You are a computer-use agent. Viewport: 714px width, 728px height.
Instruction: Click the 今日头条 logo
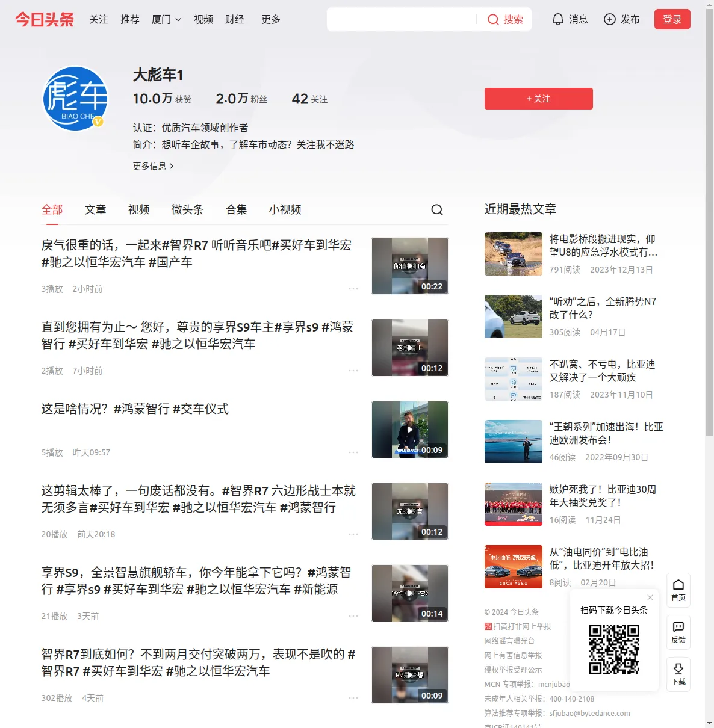(45, 20)
